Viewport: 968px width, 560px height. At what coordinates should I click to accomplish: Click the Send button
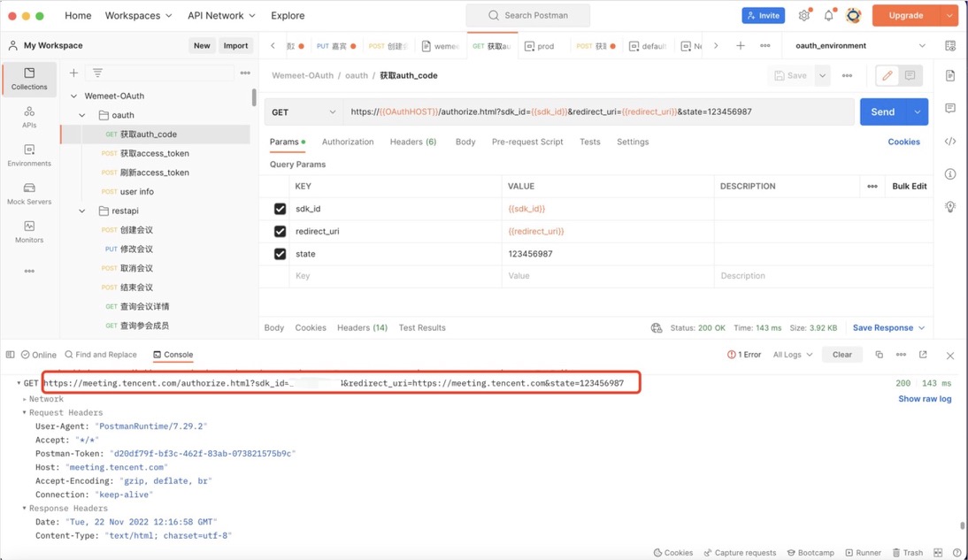883,111
